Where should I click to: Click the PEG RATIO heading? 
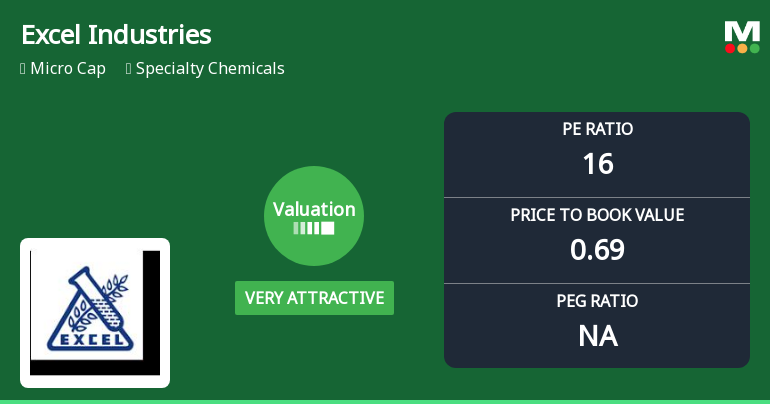click(x=597, y=301)
